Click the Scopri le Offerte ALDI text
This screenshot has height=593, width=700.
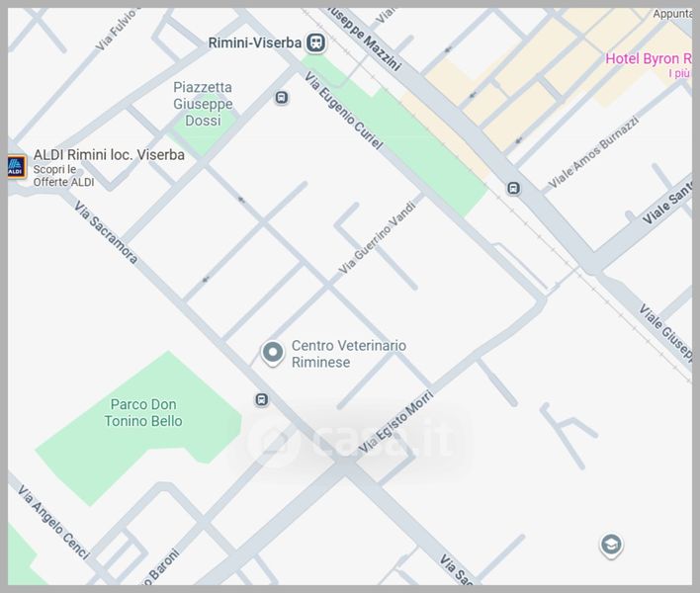pos(63,176)
